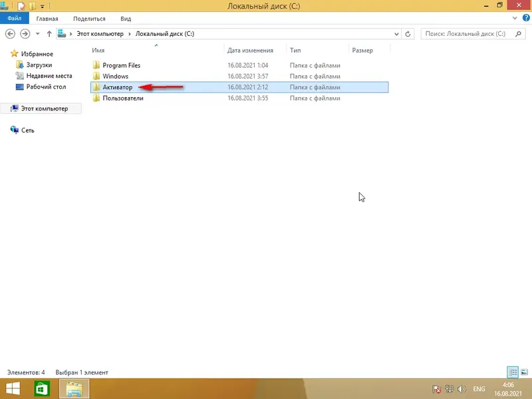Click date 16.08.2021 1:04 in Program Files row
This screenshot has height=399, width=532.
pyautogui.click(x=247, y=65)
